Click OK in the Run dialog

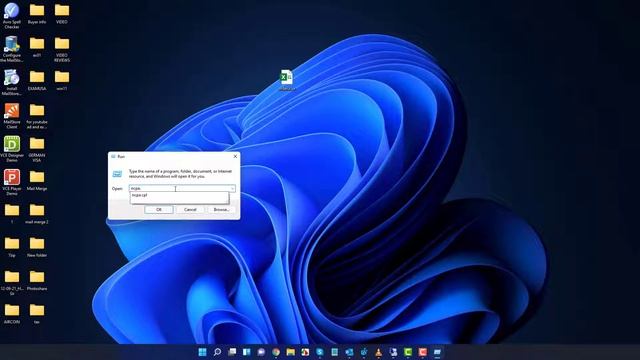[x=159, y=209]
